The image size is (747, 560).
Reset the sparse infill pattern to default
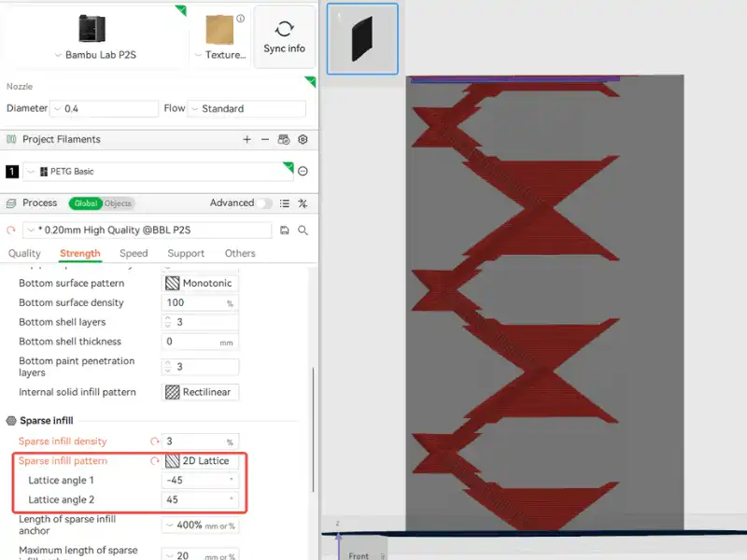pos(155,461)
